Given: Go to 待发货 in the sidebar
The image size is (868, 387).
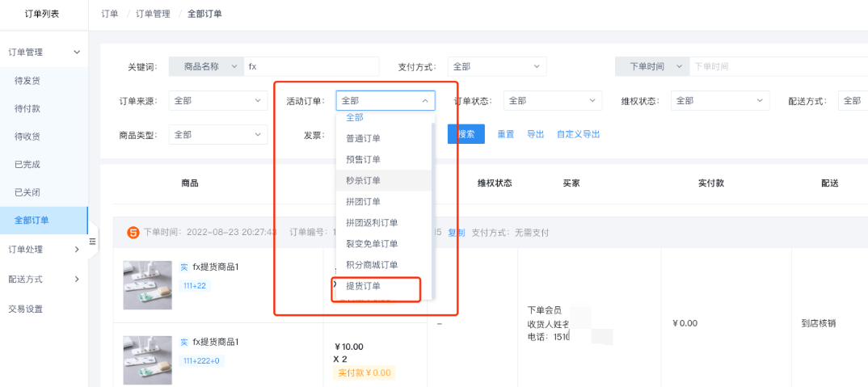Looking at the screenshot, I should [27, 81].
